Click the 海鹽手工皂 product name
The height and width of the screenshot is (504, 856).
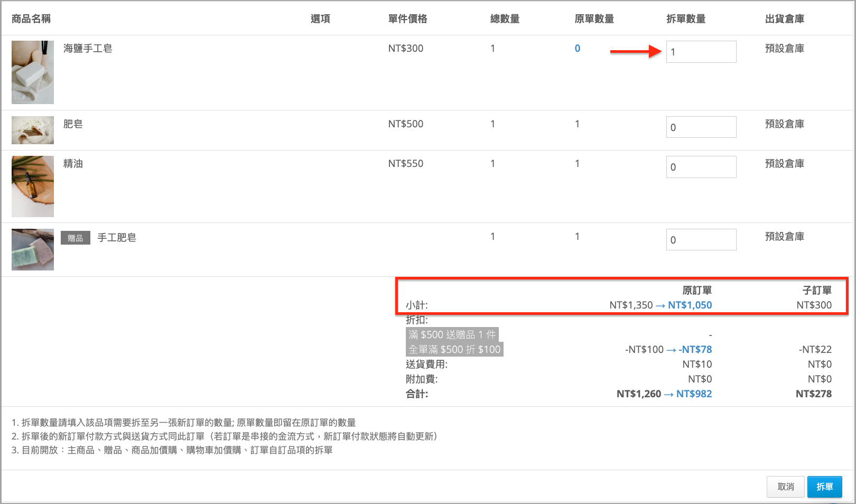click(88, 49)
